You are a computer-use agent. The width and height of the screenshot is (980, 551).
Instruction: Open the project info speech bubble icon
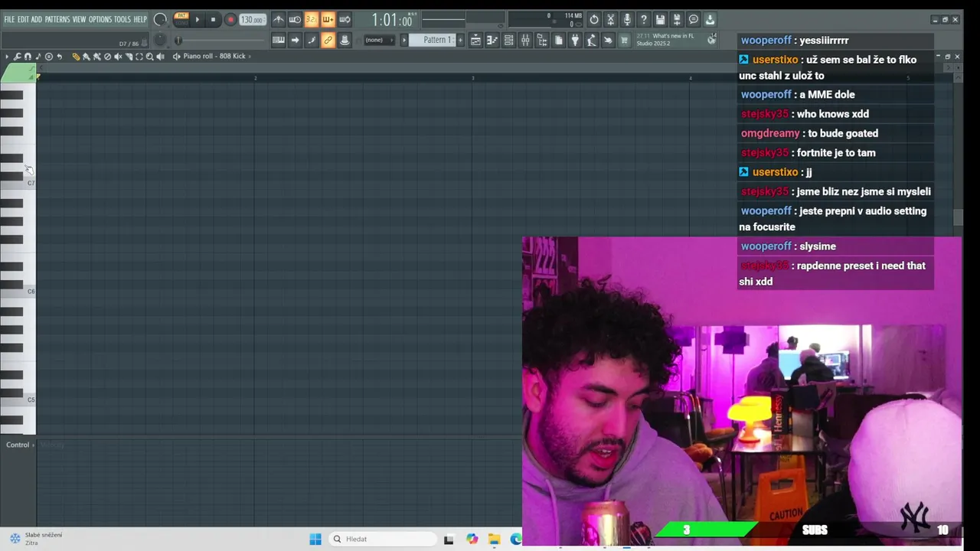694,19
